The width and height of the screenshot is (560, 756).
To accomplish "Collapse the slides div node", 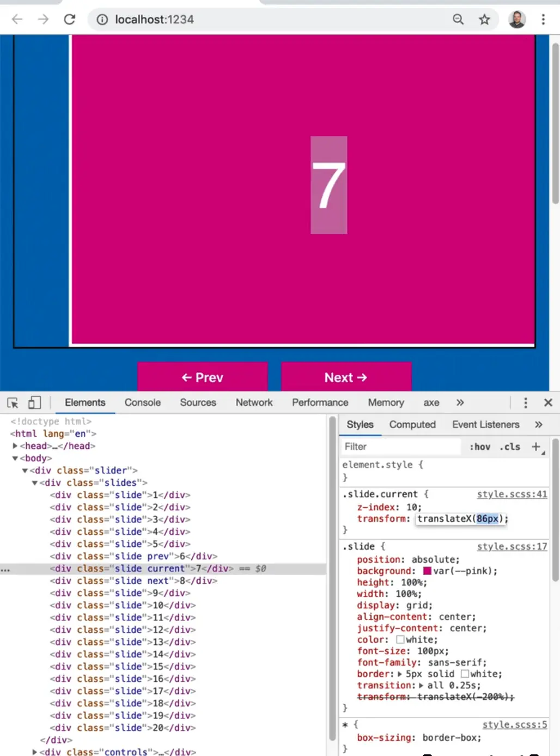I will pyautogui.click(x=34, y=483).
